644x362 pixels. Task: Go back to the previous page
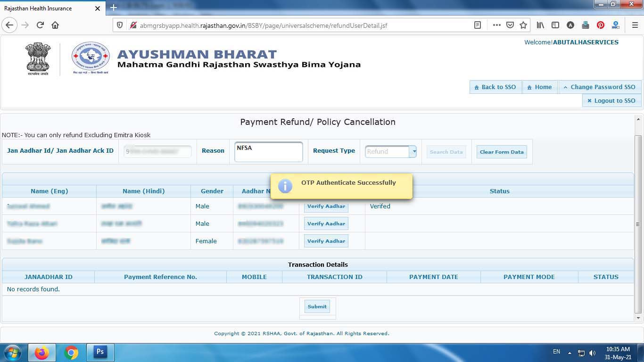coord(9,25)
